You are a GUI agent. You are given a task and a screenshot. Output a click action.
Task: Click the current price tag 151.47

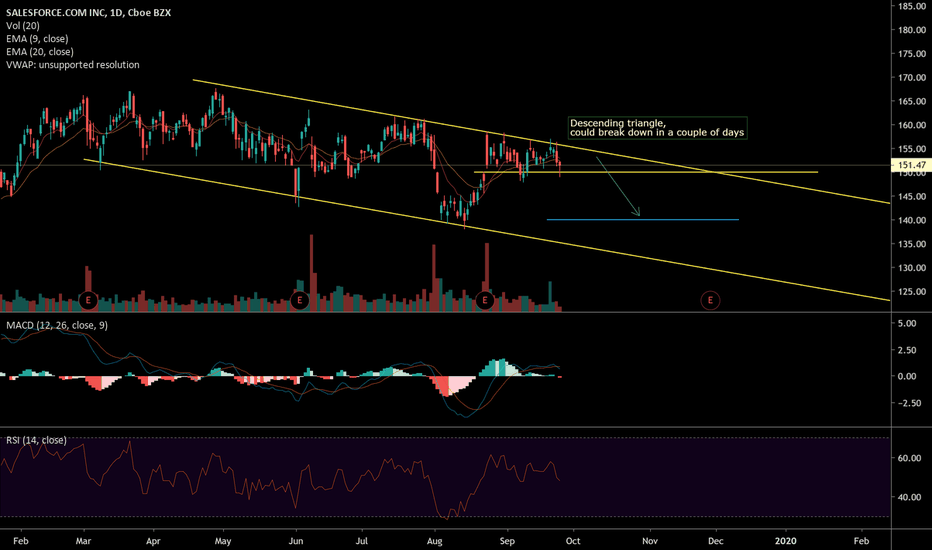click(911, 165)
